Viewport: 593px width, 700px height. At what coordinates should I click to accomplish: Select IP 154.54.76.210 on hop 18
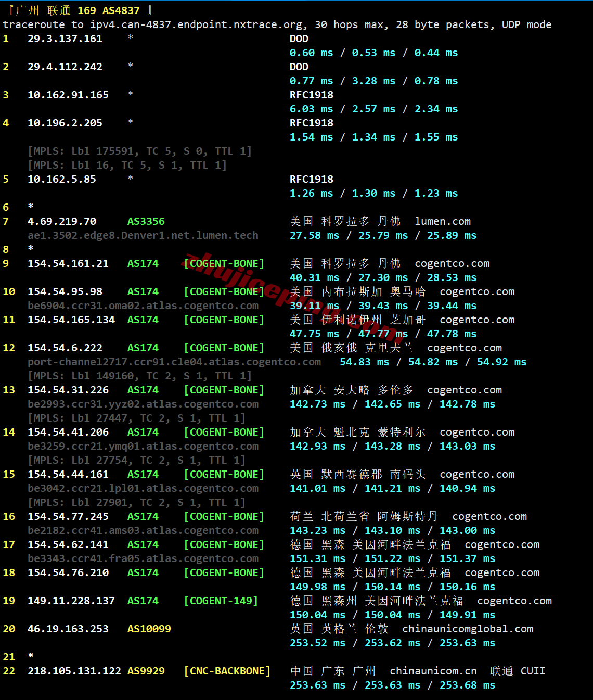68,572
